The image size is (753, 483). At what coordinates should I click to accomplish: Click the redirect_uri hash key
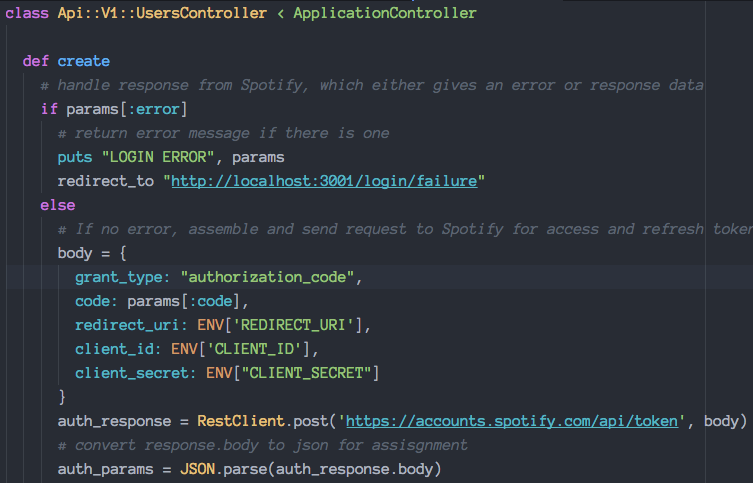point(131,326)
